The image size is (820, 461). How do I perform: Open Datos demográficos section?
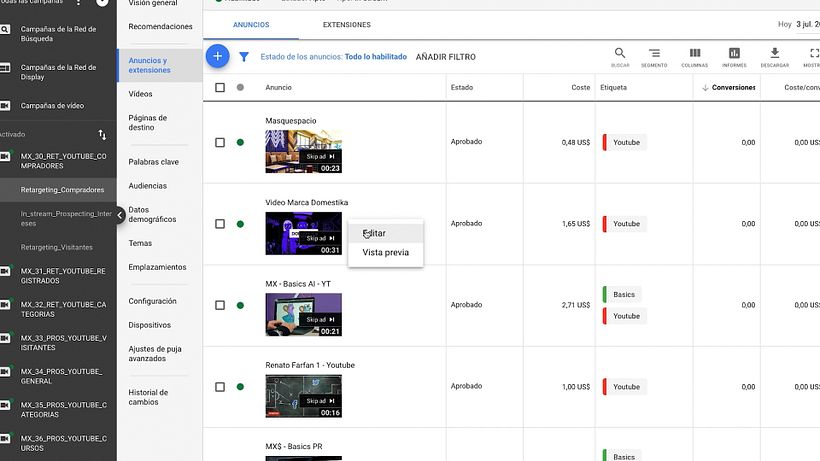[x=152, y=214]
